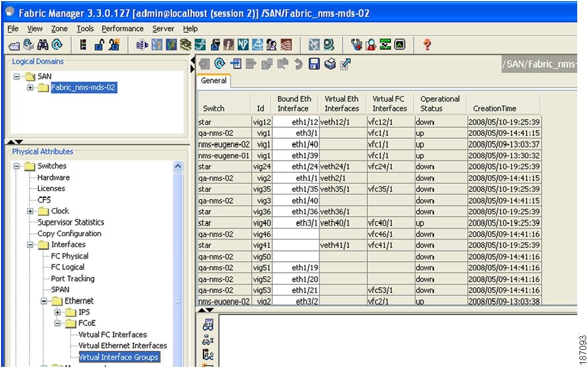Click the 'vig12' Id cell
The height and width of the screenshot is (368, 588).
click(262, 122)
